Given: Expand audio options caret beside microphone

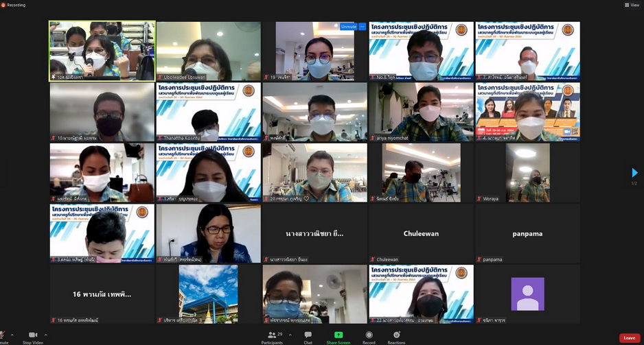Looking at the screenshot, I should tap(12, 335).
